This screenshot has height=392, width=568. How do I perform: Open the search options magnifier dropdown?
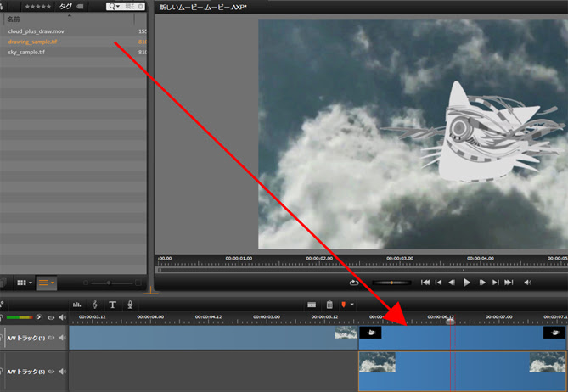pyautogui.click(x=114, y=7)
